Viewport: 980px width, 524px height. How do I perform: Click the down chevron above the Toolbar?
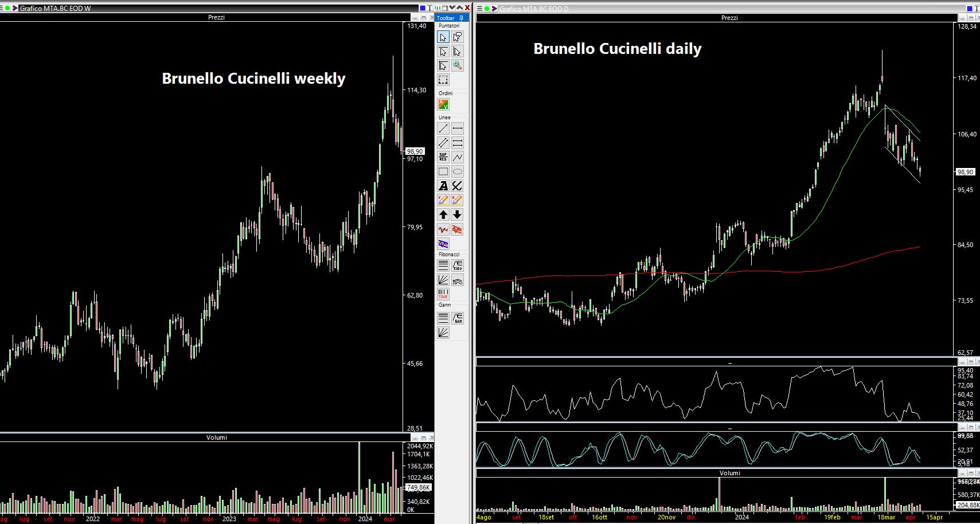click(452, 7)
